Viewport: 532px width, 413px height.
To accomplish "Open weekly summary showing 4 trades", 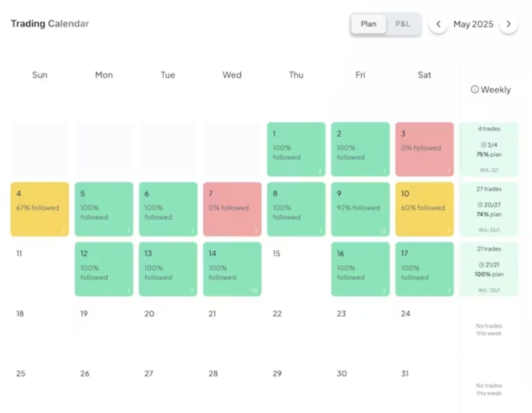I will click(489, 149).
